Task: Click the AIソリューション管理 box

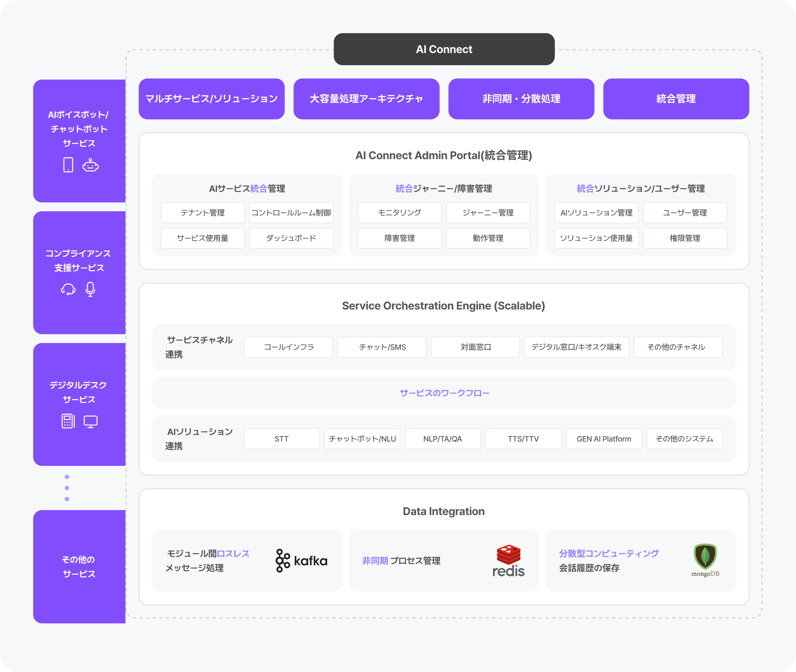Action: click(x=597, y=212)
